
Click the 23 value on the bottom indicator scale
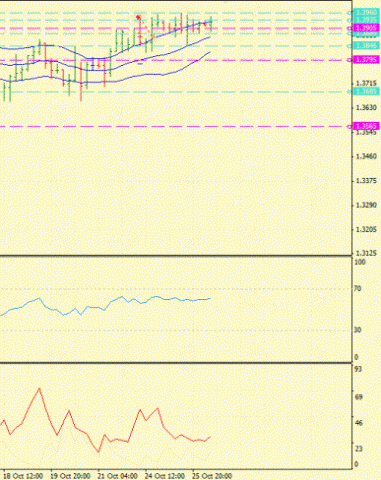(x=359, y=449)
